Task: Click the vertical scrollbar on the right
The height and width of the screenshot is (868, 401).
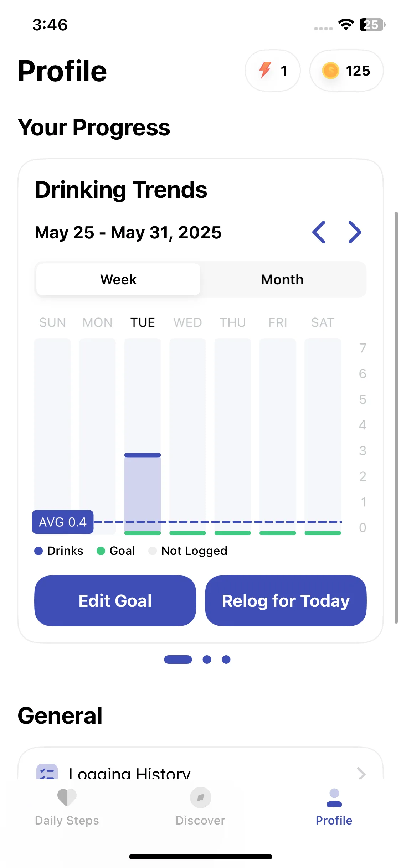Action: 396,418
